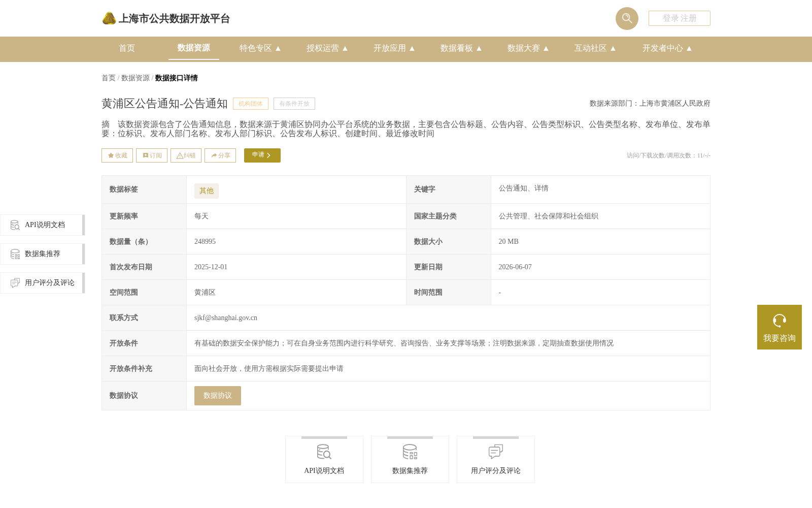Click 首页 breadcrumb link

[109, 78]
